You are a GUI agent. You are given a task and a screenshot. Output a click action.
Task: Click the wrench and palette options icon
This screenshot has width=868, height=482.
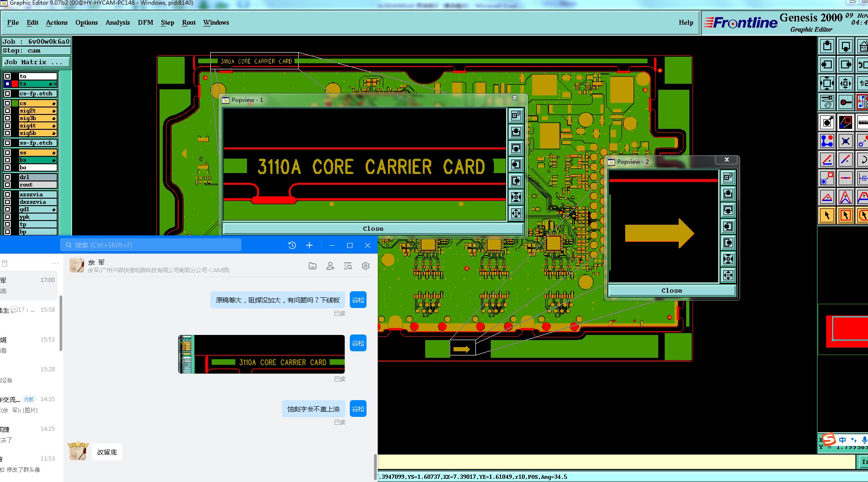[x=827, y=102]
